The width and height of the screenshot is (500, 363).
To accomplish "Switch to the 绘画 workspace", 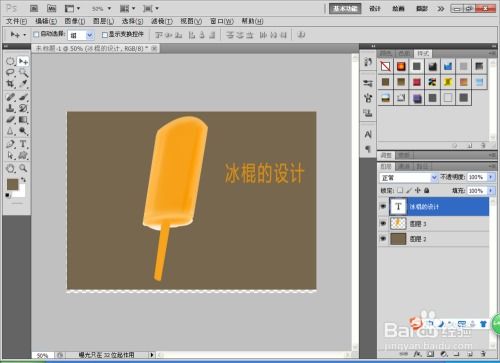I will [x=398, y=9].
